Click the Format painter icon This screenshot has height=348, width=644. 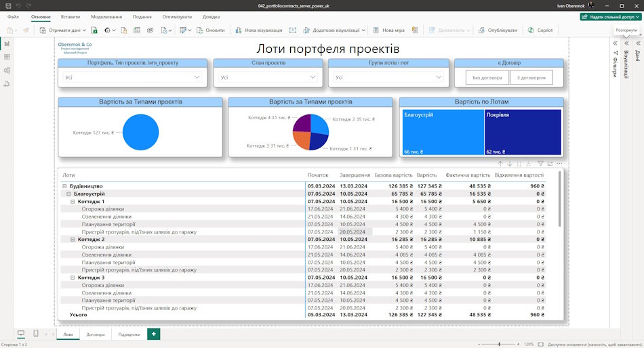tap(26, 30)
